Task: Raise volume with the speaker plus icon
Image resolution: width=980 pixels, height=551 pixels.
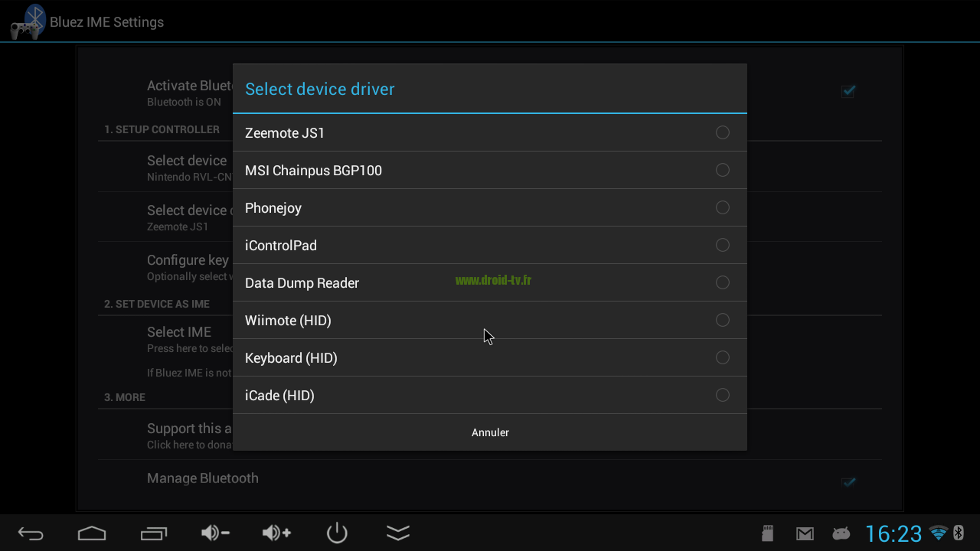Action: [x=276, y=533]
